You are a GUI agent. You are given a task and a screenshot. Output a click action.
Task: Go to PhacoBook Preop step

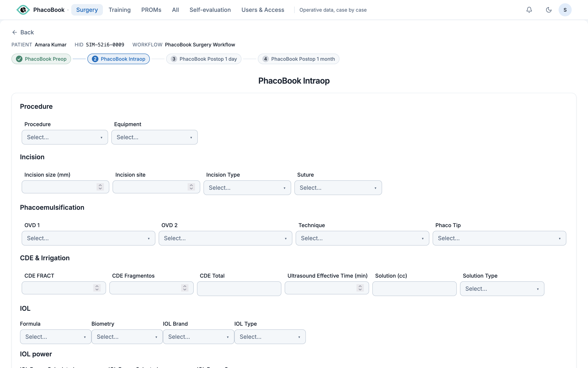41,59
